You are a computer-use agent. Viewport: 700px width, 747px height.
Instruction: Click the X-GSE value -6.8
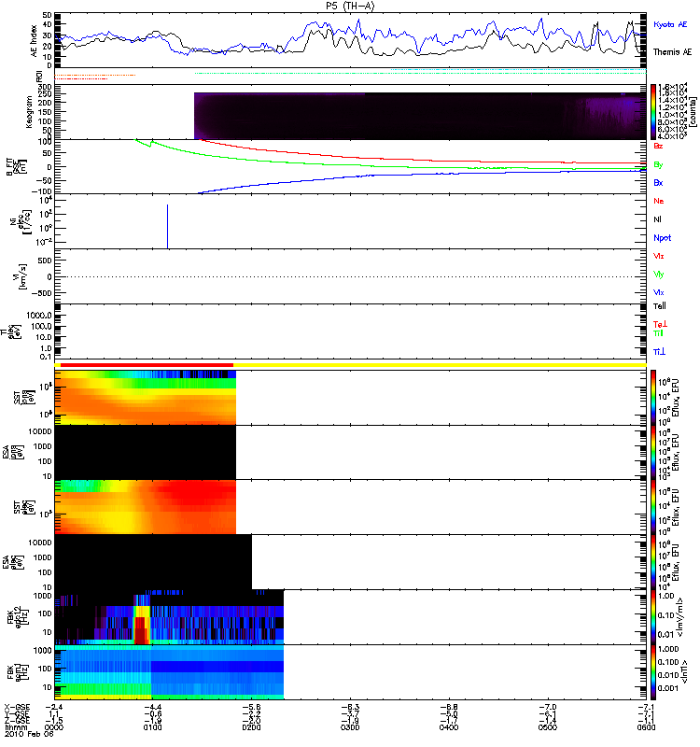[451, 707]
